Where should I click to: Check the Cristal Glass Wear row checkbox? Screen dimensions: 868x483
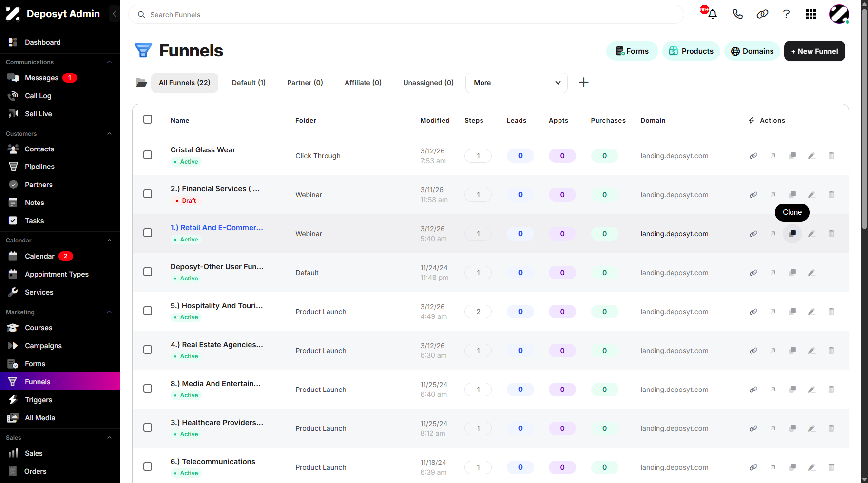click(x=148, y=155)
